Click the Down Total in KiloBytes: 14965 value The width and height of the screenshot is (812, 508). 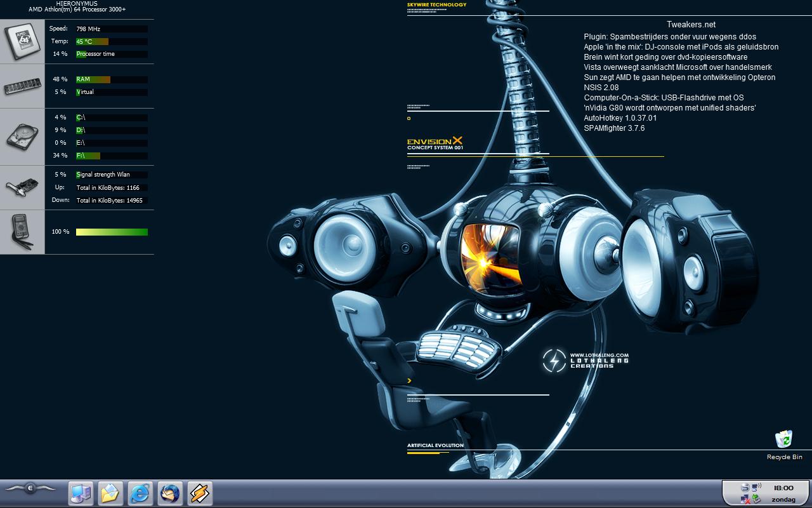coord(109,201)
